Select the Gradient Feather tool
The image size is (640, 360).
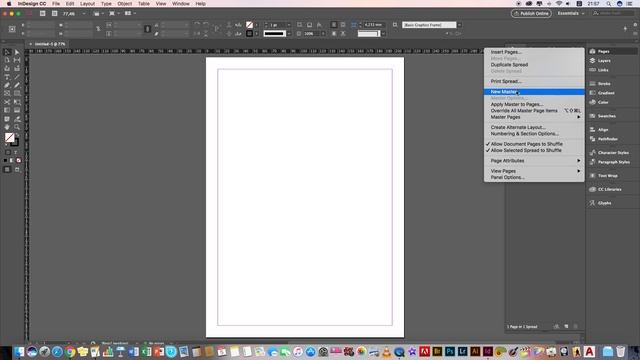click(17, 110)
